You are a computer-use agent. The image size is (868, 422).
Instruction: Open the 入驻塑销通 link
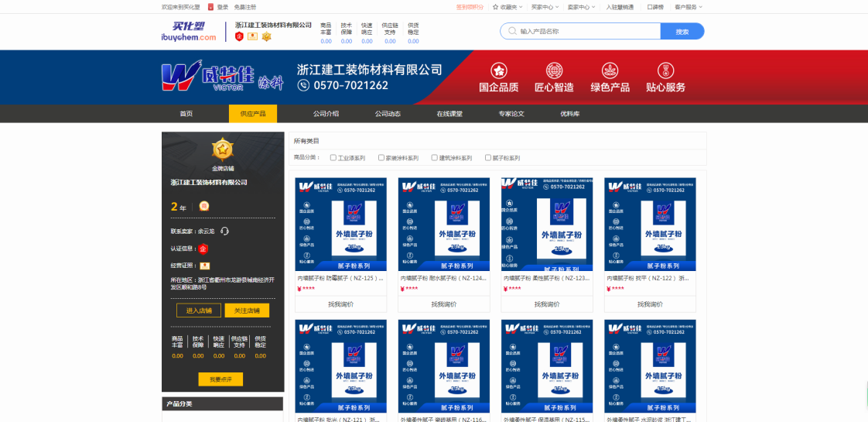pyautogui.click(x=618, y=7)
